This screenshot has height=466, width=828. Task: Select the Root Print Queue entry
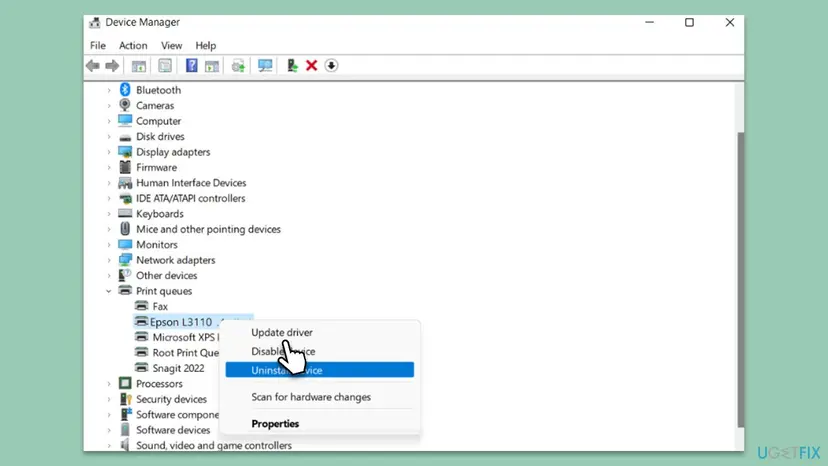click(185, 352)
